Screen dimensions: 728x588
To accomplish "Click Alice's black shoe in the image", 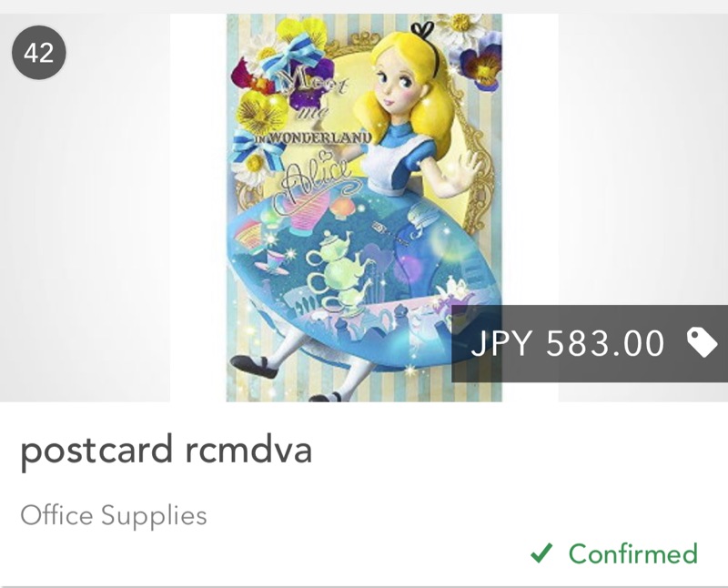I will (x=255, y=366).
